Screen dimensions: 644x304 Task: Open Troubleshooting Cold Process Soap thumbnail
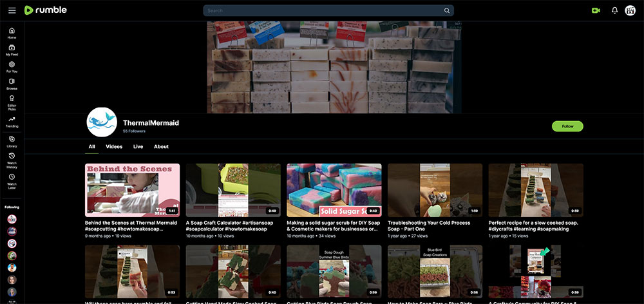[x=435, y=190]
